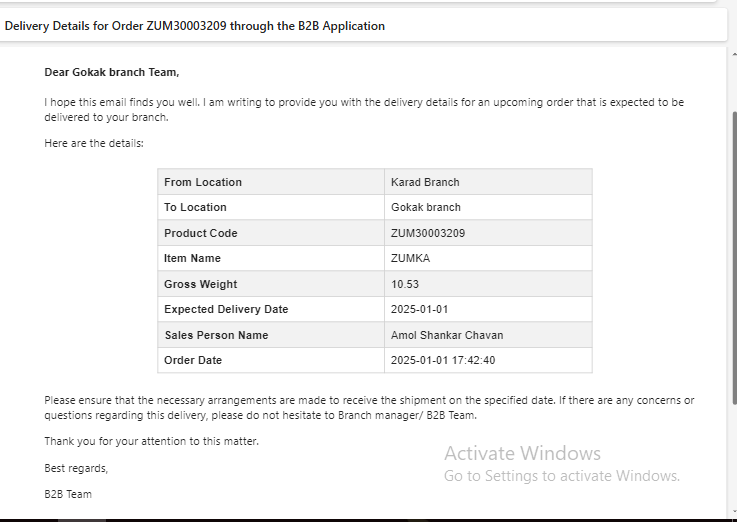Click the 'B2B Team' signature text
737x522 pixels.
click(68, 494)
